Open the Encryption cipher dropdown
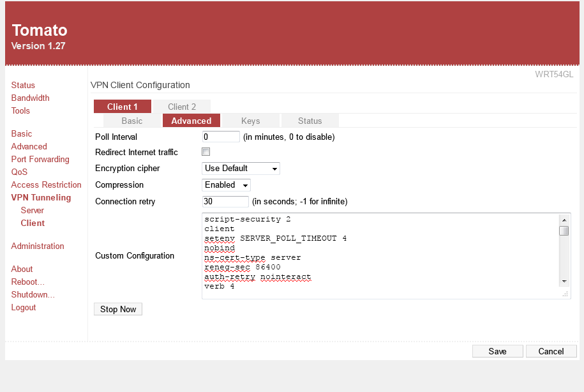 click(x=241, y=169)
